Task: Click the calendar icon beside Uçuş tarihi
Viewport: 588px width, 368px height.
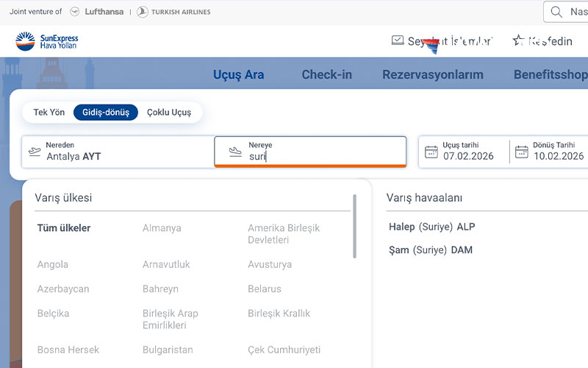Action: pos(431,152)
